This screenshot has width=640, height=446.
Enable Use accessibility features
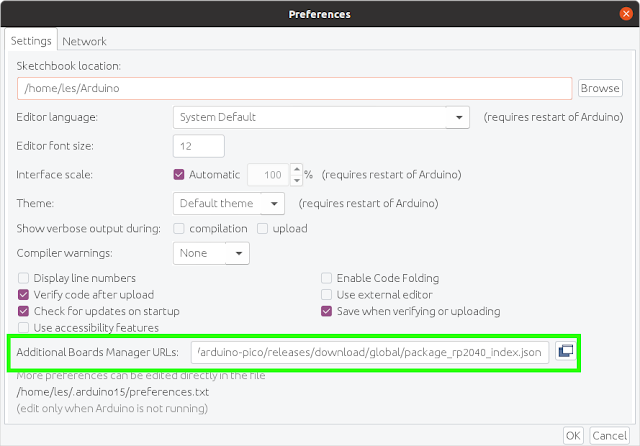coord(24,328)
